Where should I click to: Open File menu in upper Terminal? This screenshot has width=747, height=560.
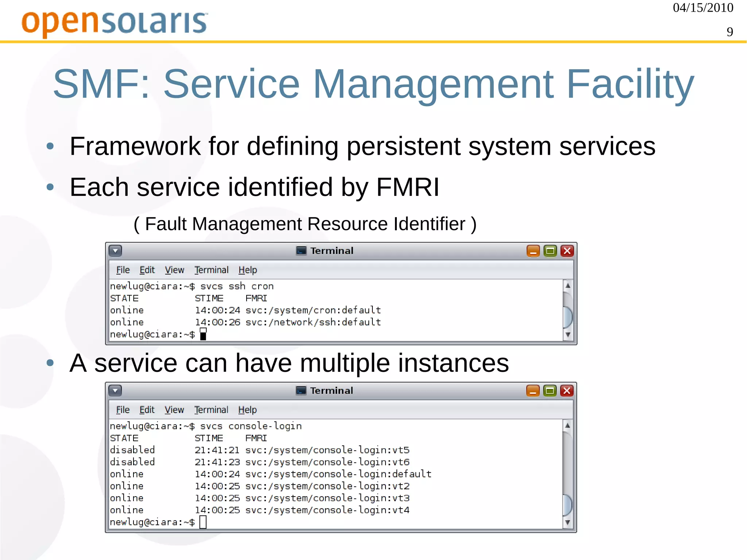123,270
